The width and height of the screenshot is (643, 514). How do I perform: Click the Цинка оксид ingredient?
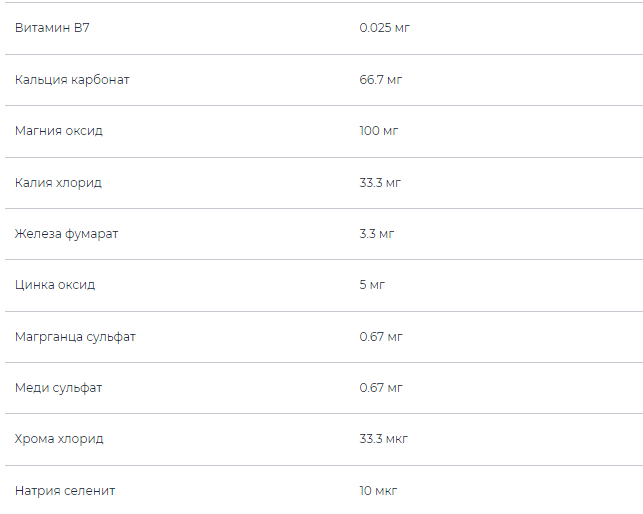coord(55,285)
